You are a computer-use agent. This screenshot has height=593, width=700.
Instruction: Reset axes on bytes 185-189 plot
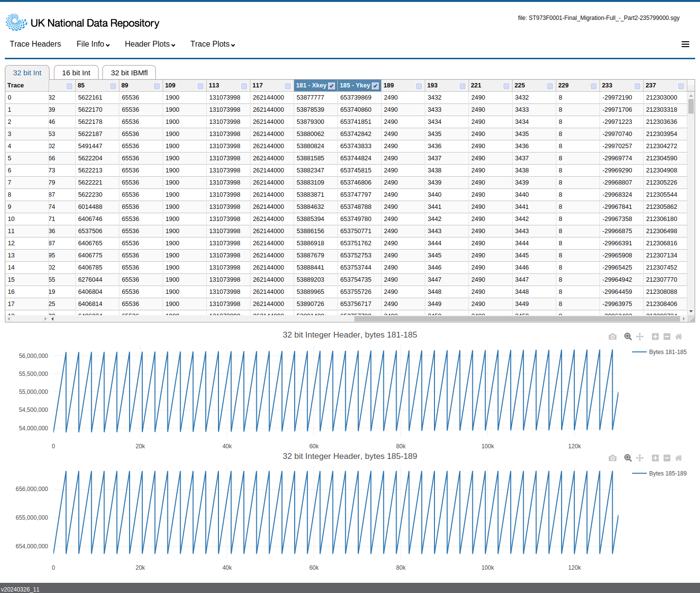click(679, 458)
